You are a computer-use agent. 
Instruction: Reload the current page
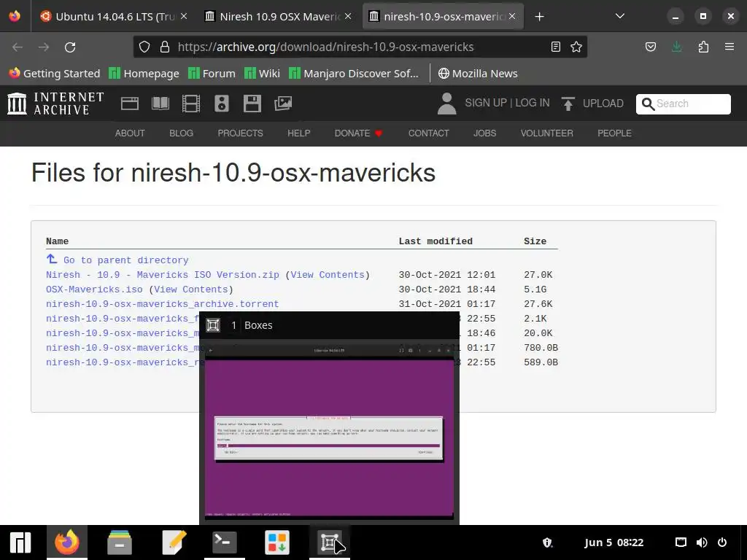[70, 47]
